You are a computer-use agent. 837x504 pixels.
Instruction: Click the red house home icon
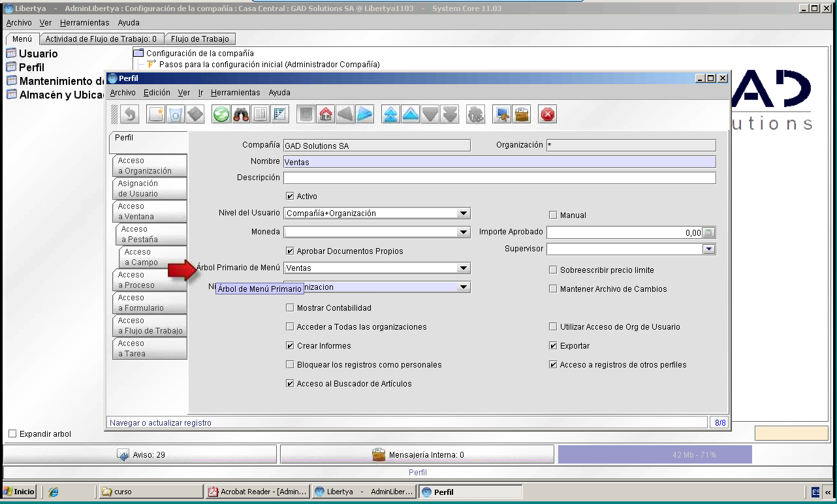[x=326, y=115]
